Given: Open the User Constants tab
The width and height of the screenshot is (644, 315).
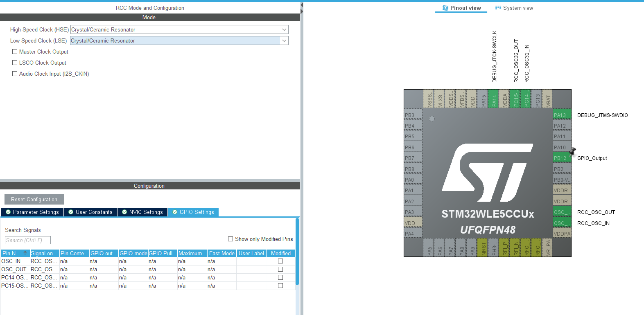Looking at the screenshot, I should tap(90, 212).
